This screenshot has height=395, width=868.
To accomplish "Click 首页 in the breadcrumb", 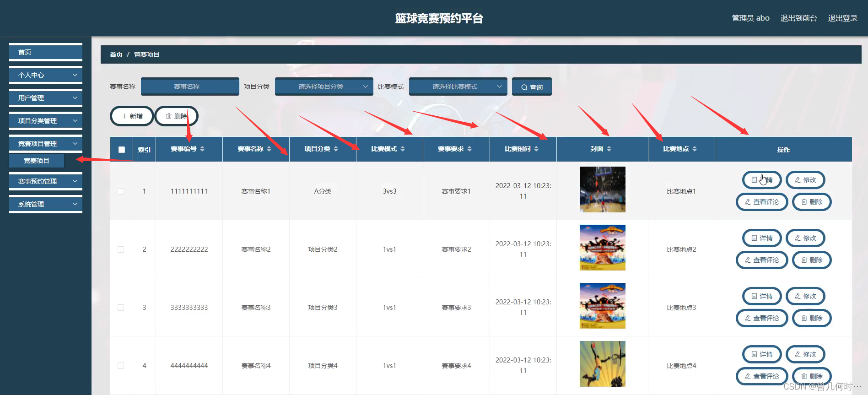I will 116,54.
